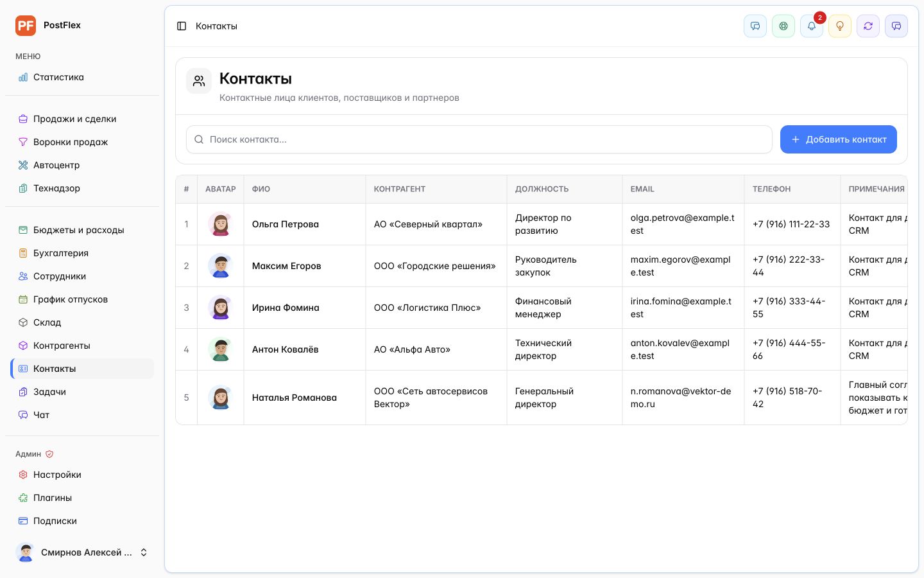Click the admin shield icon

pos(49,454)
